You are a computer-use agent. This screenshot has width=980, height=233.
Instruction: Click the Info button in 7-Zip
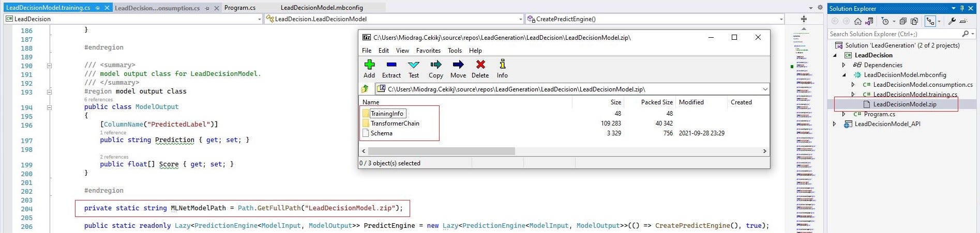pos(502,69)
